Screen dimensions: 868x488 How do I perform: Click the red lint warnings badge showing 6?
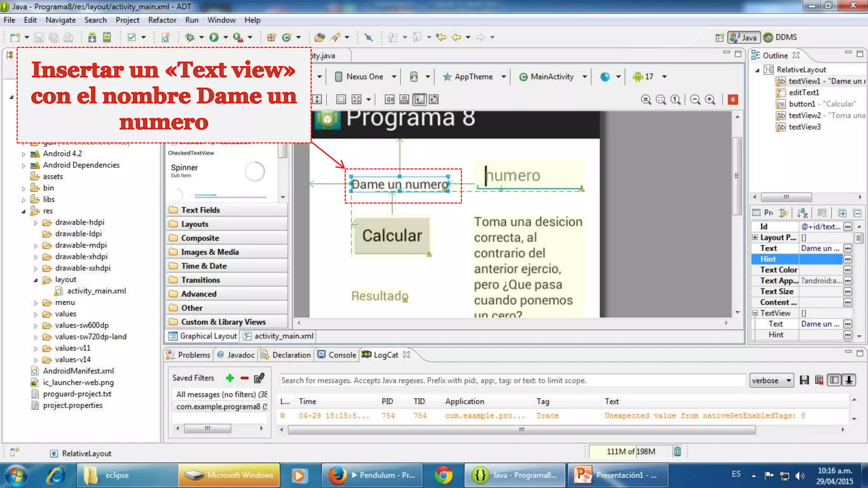pos(733,100)
